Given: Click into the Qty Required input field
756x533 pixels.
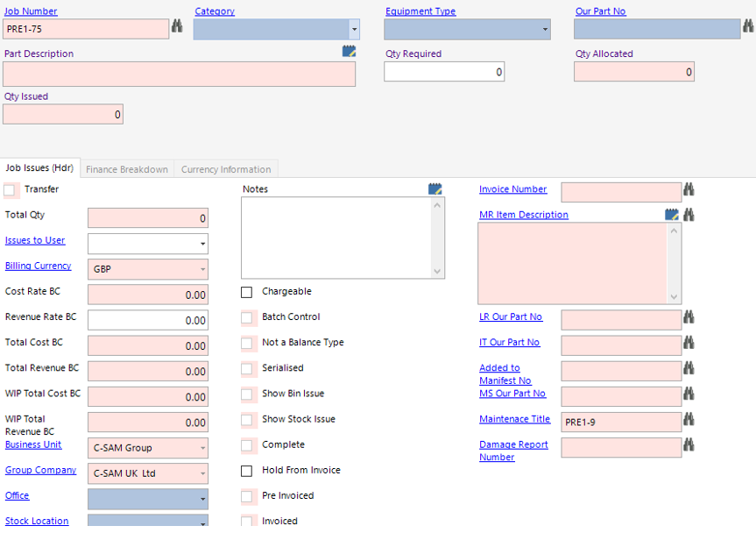Looking at the screenshot, I should click(x=444, y=72).
